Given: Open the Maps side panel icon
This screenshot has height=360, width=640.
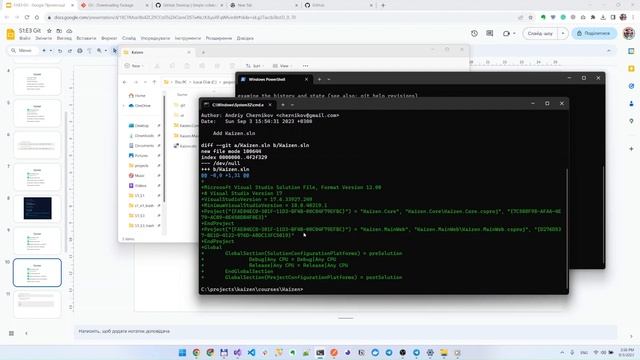Looking at the screenshot, I should coord(631,121).
